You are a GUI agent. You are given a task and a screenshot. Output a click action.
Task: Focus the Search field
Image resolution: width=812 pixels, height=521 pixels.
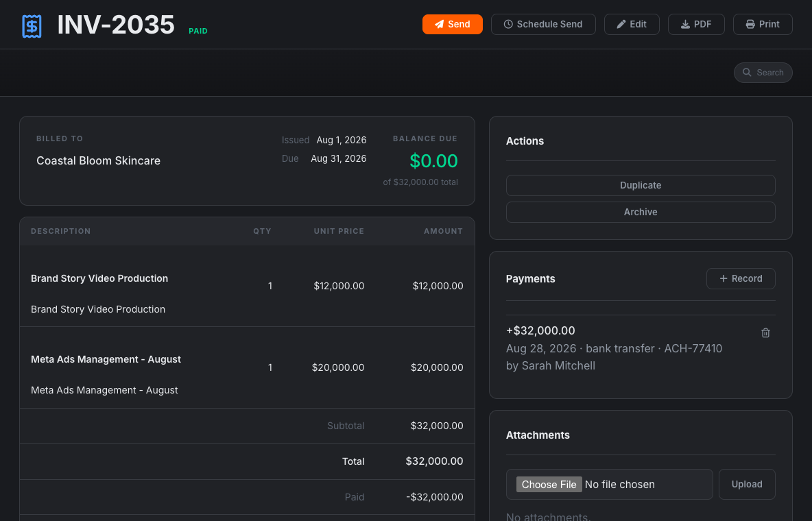tap(763, 73)
